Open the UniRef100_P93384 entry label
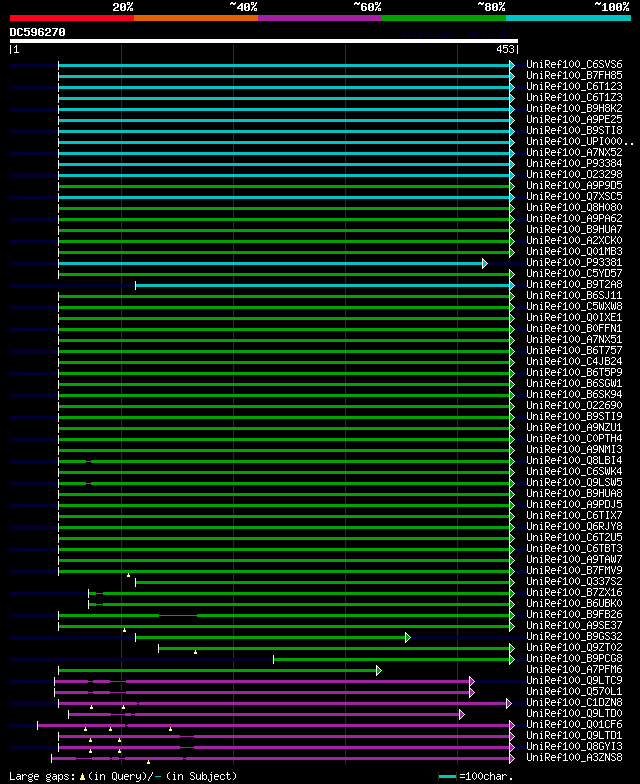Viewport: 640px width, 784px height. 574,164
